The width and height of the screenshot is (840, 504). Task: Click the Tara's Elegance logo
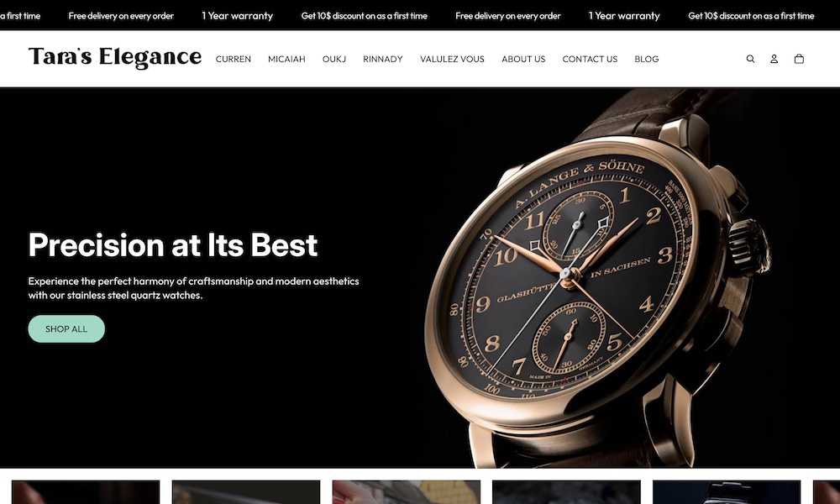tap(114, 57)
